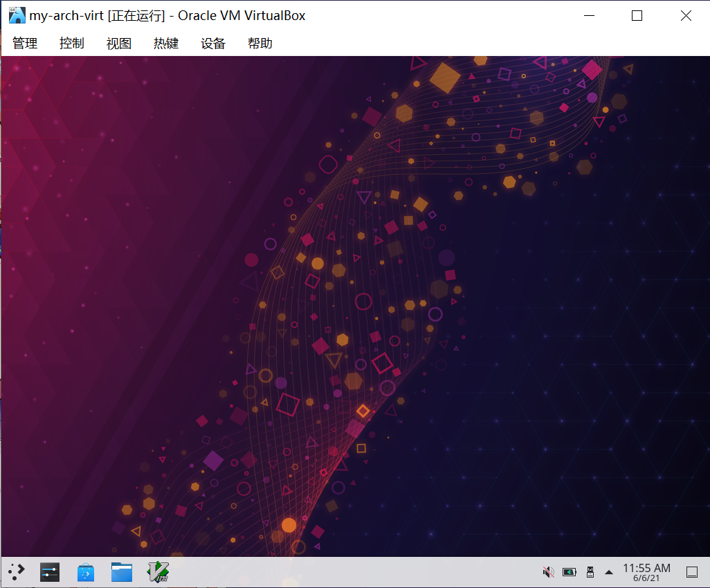Unmute the audio via the speaker icon
This screenshot has height=588, width=710.
click(547, 571)
